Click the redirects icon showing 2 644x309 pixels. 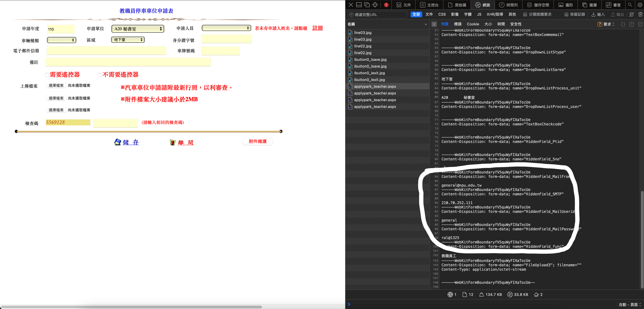(x=536, y=295)
